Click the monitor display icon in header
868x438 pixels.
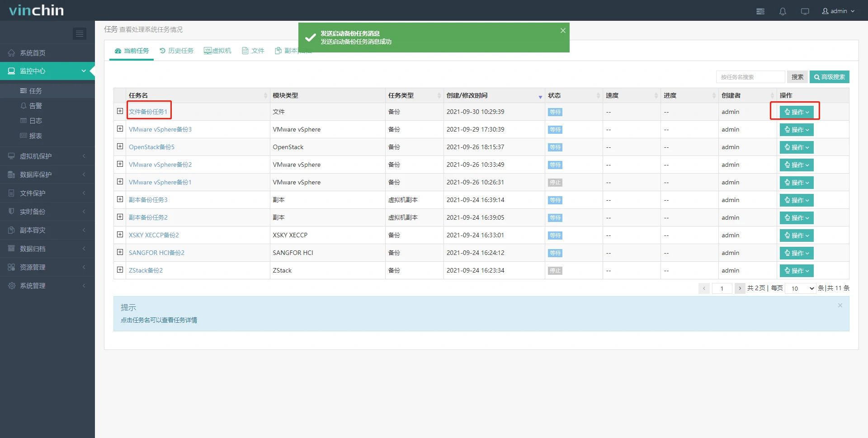[x=805, y=11]
